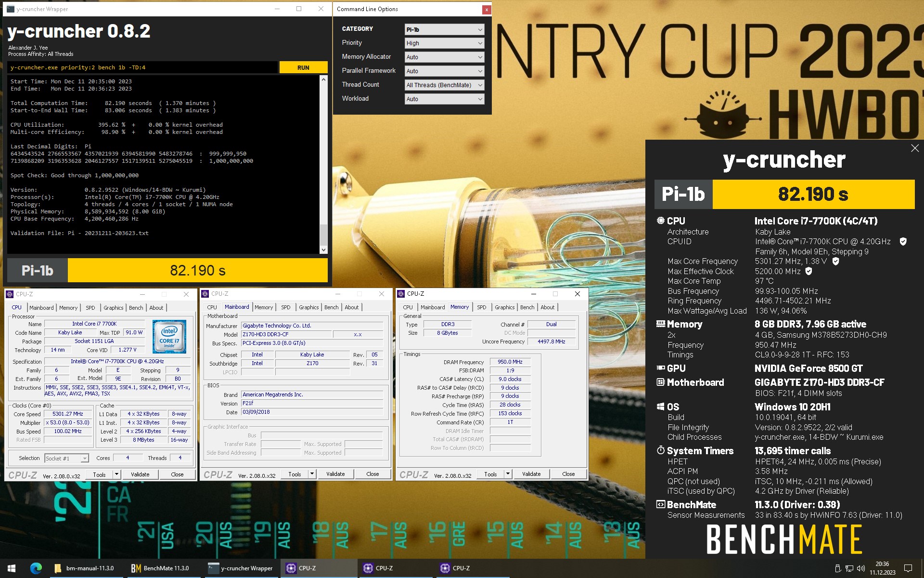Screen dimensions: 924x578
Task: Switch to y-cruncher Wrapper taskbar item
Action: coord(241,568)
